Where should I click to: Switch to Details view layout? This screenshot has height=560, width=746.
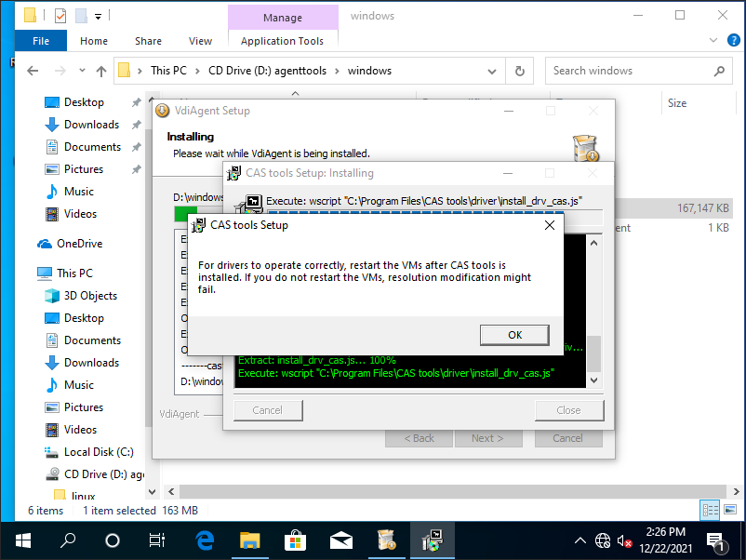[x=711, y=510]
